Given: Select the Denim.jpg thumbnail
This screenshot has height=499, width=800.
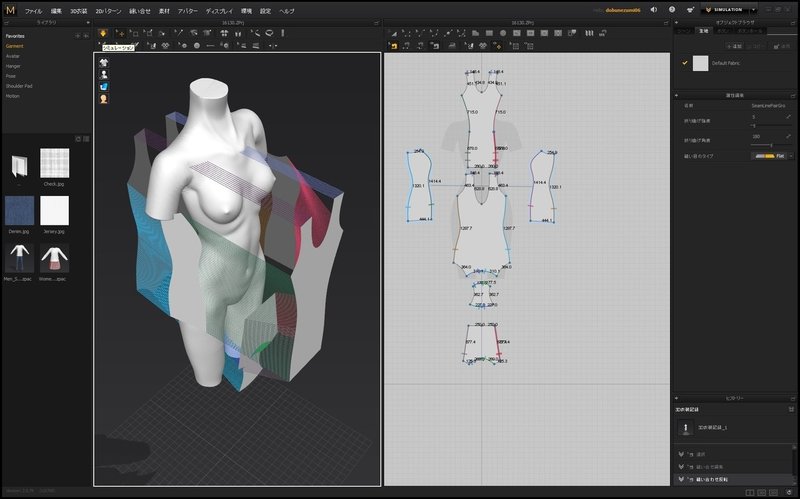Looking at the screenshot, I should 20,211.
